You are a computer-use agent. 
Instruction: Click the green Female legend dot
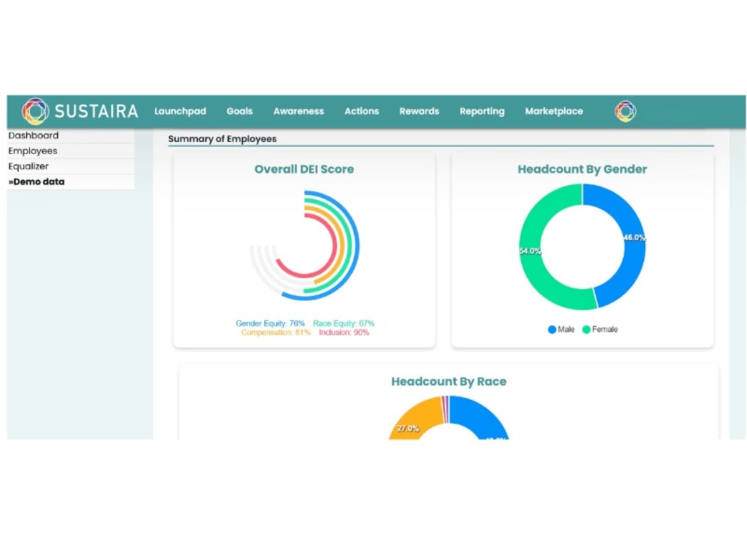[x=587, y=330]
